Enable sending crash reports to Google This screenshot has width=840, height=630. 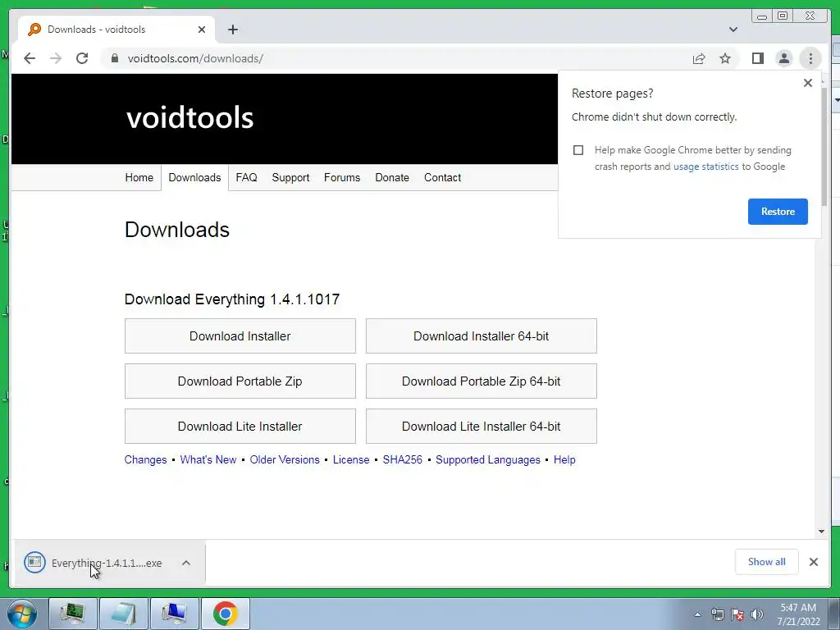tap(578, 150)
